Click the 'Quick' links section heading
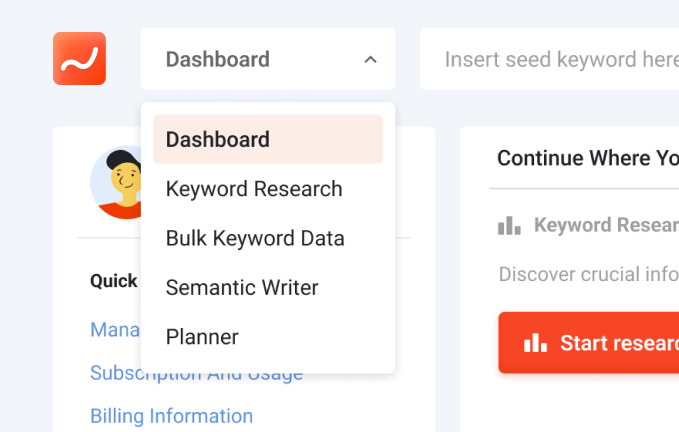 coord(113,281)
